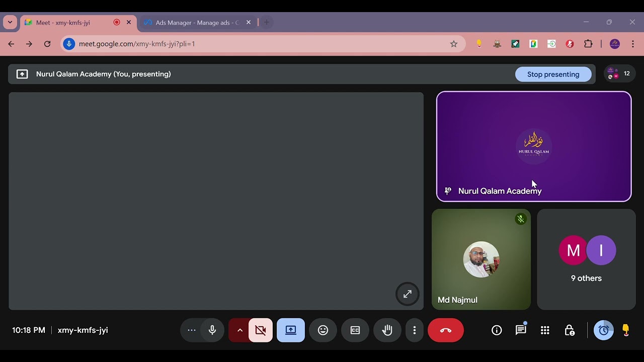Open the three-dot more options menu beside the hang-up button
This screenshot has height=362, width=644.
pyautogui.click(x=415, y=330)
